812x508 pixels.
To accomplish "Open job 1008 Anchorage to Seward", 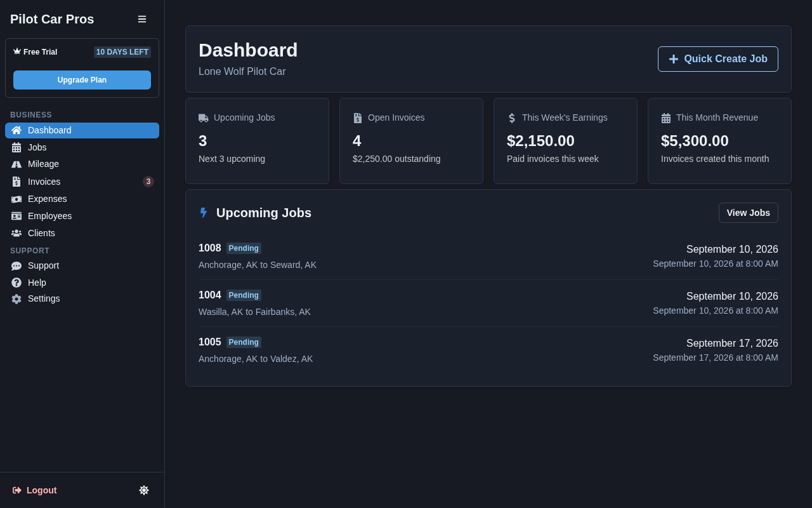I will click(488, 257).
